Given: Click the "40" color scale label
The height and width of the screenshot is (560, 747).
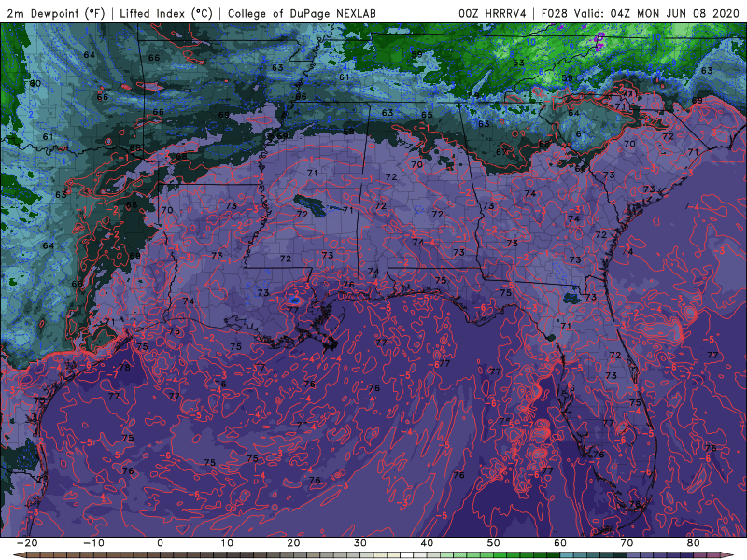Looking at the screenshot, I should (x=427, y=543).
